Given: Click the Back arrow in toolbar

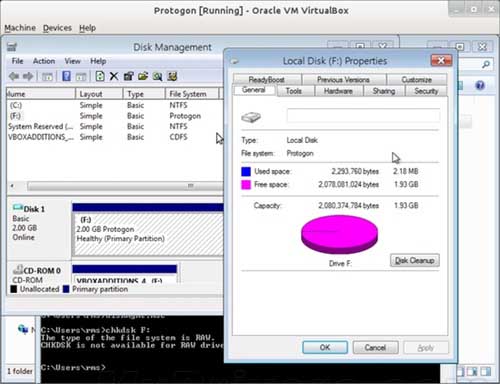Looking at the screenshot, I should (x=14, y=76).
